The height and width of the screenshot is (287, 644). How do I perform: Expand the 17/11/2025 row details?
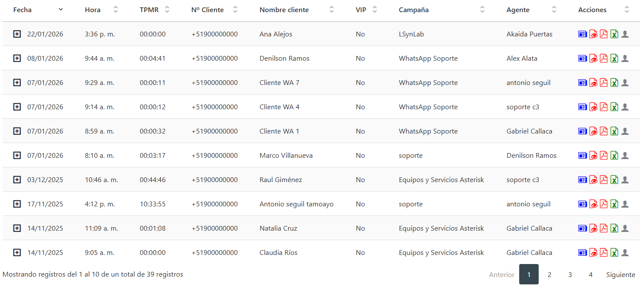pyautogui.click(x=17, y=204)
